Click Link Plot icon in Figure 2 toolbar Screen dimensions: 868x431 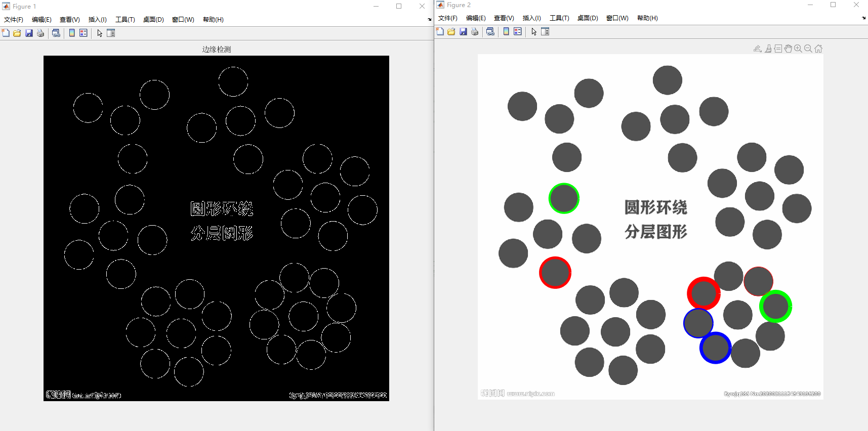pyautogui.click(x=490, y=31)
